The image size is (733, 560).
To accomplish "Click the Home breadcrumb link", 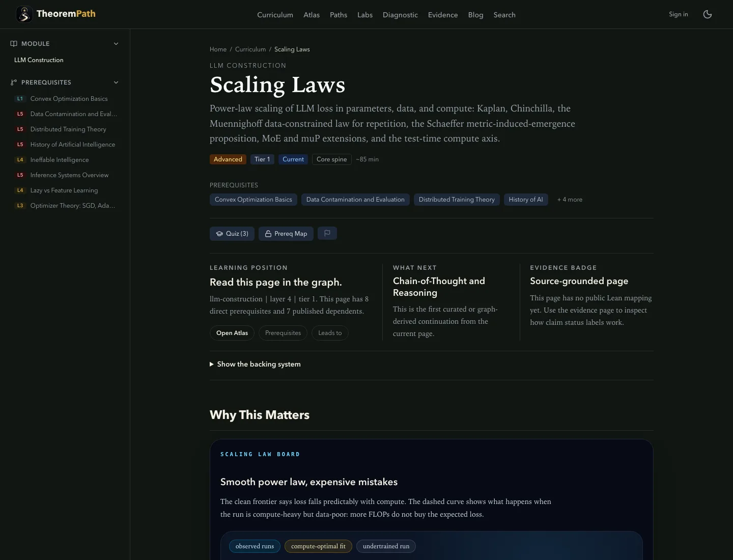I will click(218, 49).
